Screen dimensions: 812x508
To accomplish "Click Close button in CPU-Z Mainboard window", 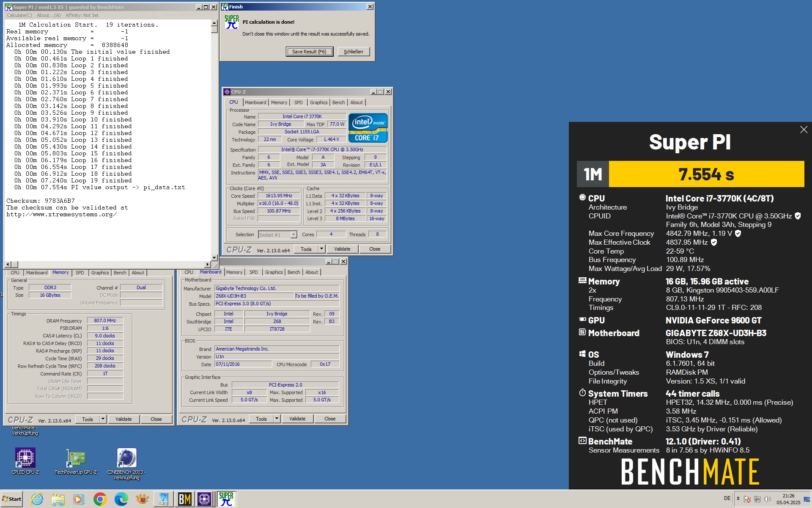I will pyautogui.click(x=330, y=419).
